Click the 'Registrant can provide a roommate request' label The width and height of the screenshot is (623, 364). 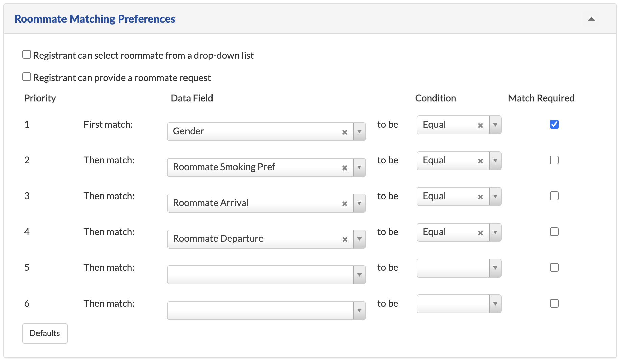122,78
